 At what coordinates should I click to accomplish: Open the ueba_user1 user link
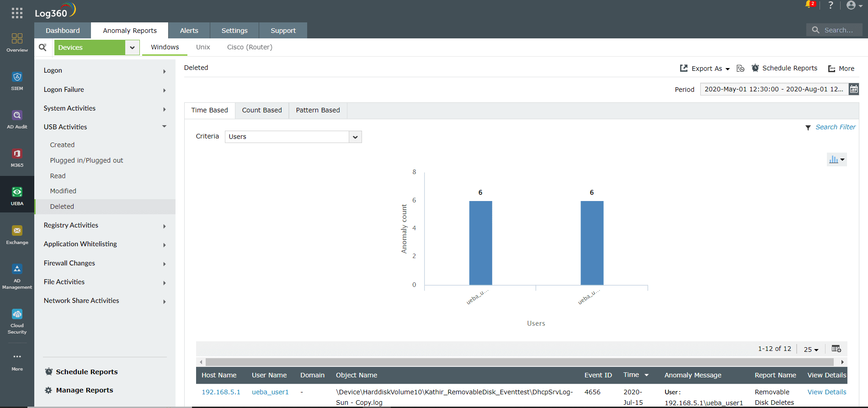[270, 392]
